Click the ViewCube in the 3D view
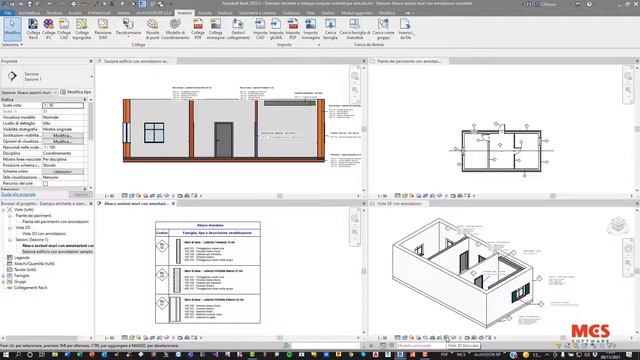The height and width of the screenshot is (360, 640). click(x=618, y=225)
